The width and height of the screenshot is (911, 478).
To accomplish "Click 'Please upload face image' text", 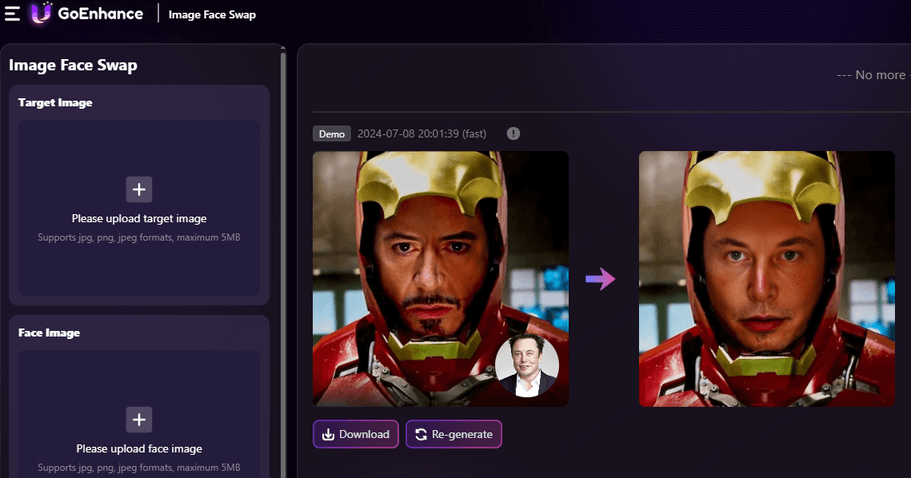I will [139, 448].
